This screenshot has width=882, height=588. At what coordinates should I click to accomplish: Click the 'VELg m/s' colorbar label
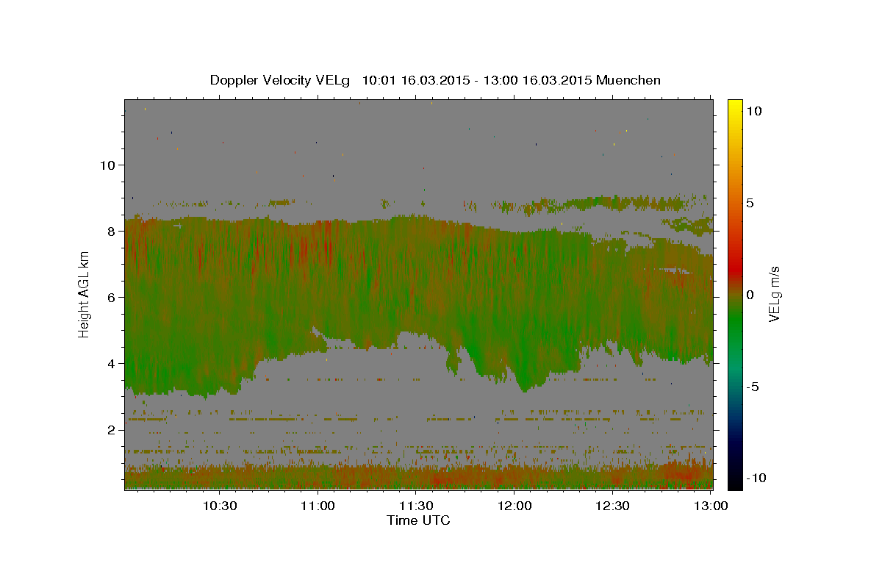point(774,295)
